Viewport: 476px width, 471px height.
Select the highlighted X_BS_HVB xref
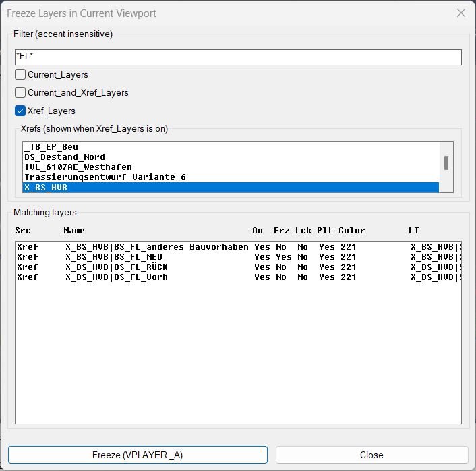pos(46,188)
